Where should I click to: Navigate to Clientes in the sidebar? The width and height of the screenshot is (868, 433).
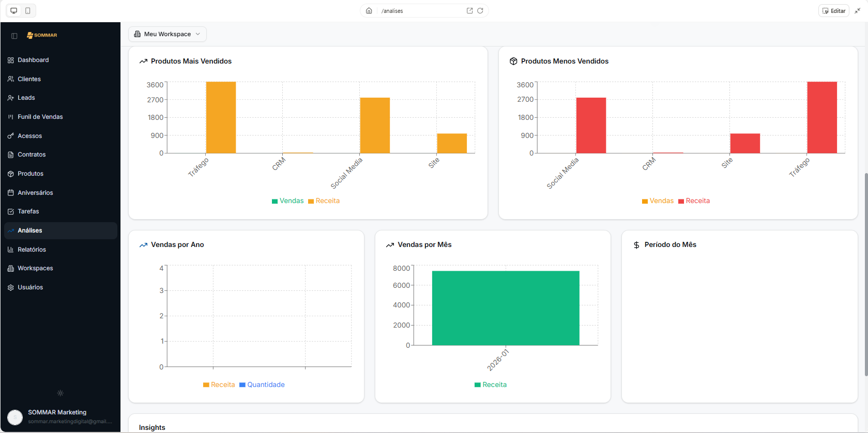click(x=29, y=79)
